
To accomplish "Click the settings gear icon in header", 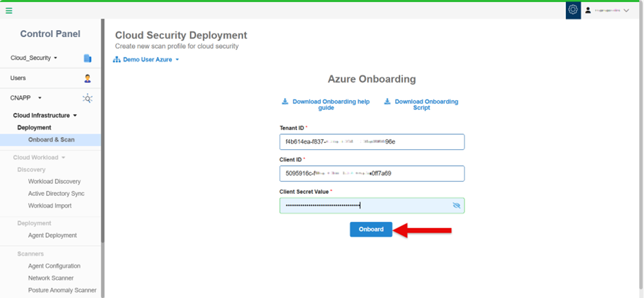I will (x=573, y=10).
